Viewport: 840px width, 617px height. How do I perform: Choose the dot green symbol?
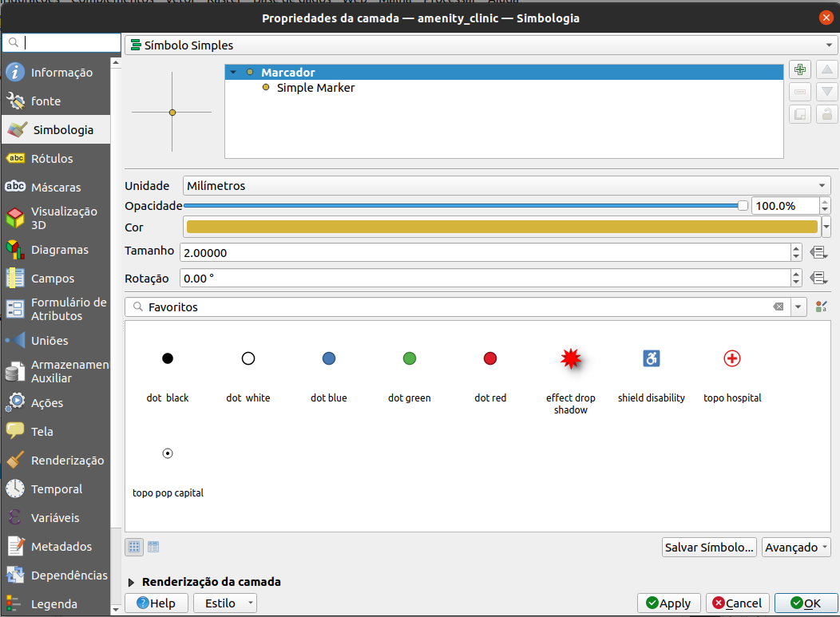410,374
